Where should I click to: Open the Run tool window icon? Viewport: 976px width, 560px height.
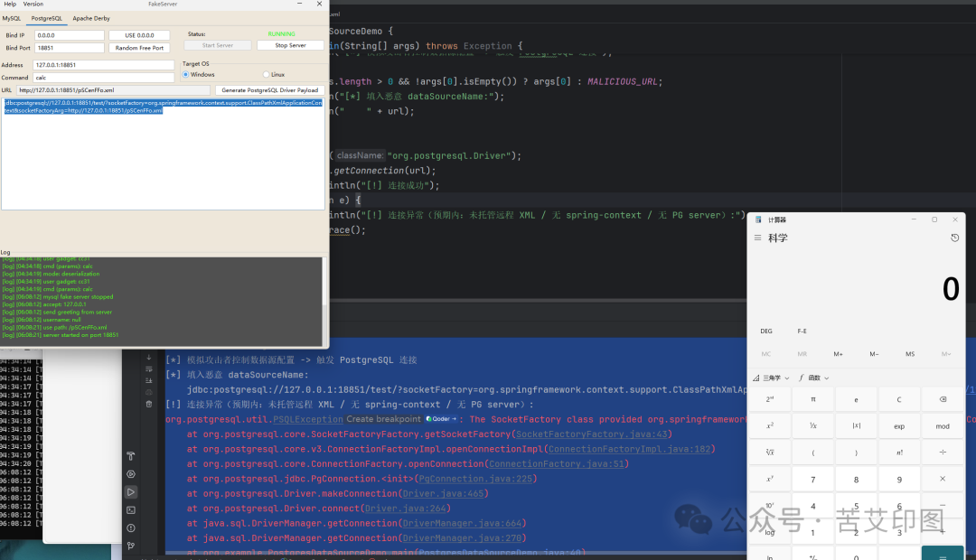131,492
